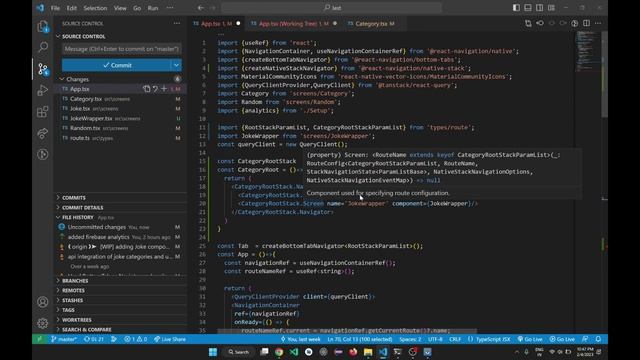Click Live Share in status bar

[x=169, y=339]
